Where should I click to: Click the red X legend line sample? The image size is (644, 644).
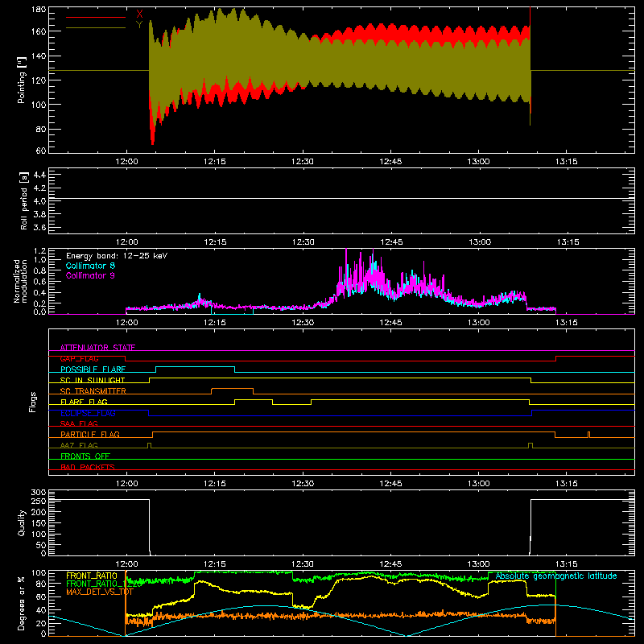(x=96, y=17)
